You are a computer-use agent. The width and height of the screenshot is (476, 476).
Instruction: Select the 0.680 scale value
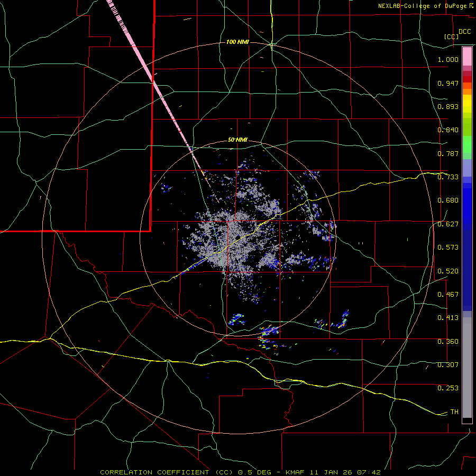pos(448,200)
